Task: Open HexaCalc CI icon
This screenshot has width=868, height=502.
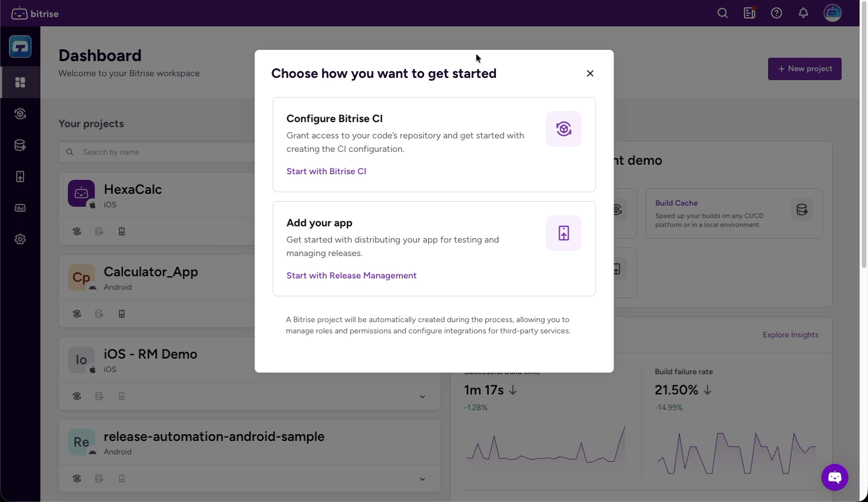Action: coord(77,231)
